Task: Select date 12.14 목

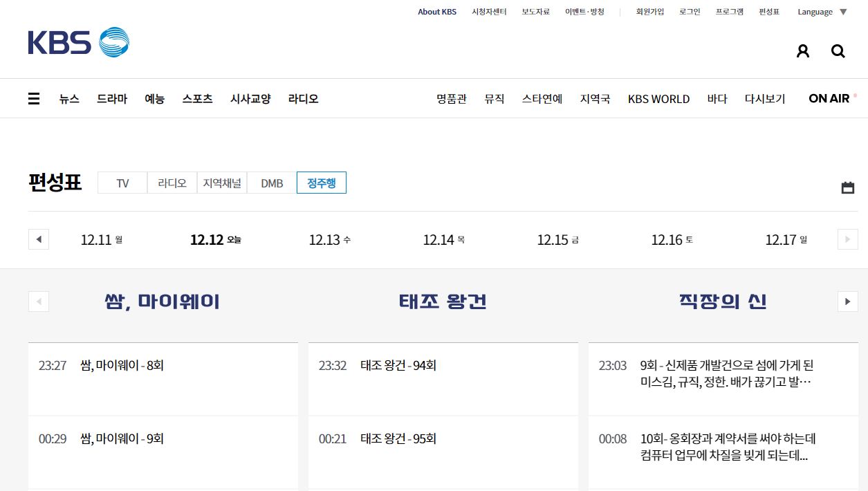Action: [x=444, y=240]
